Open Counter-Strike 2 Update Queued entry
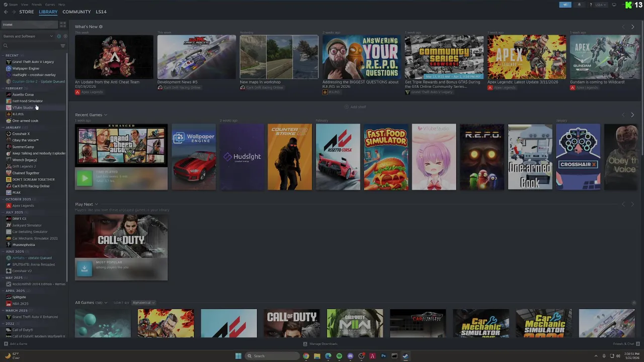The height and width of the screenshot is (362, 644). [38, 81]
